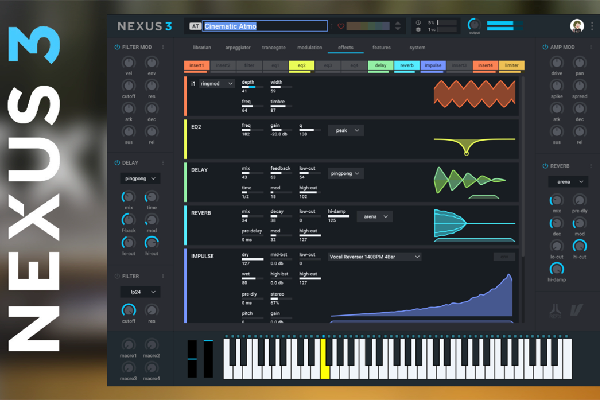The image size is (600, 400).
Task: Select the green delay effect slot
Action: click(380, 65)
